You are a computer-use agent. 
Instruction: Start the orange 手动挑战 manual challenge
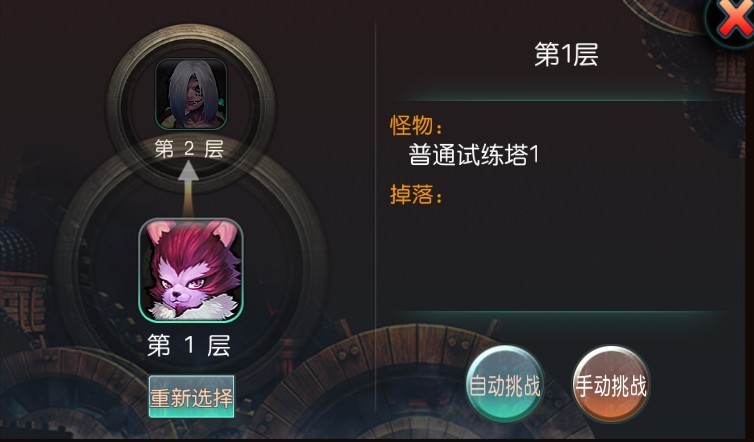611,384
